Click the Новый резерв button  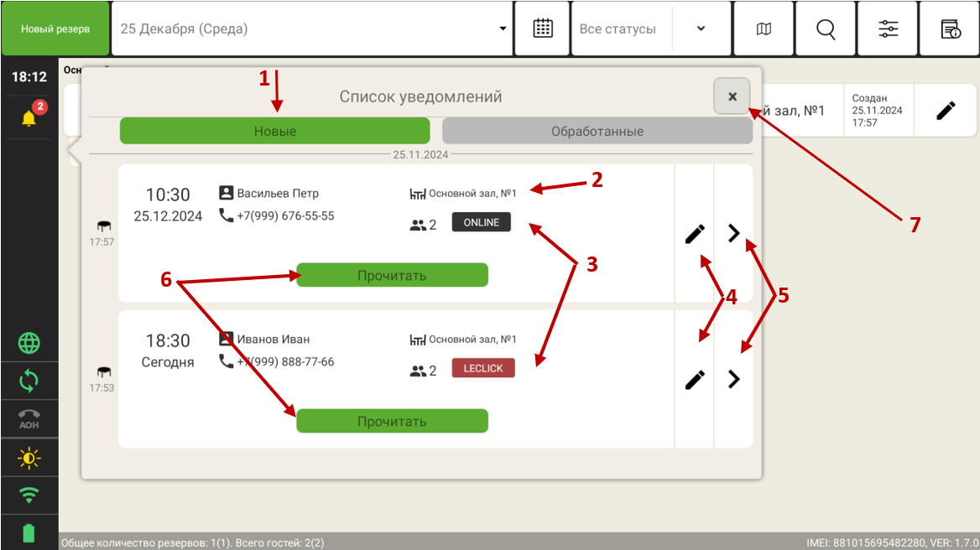pos(55,29)
